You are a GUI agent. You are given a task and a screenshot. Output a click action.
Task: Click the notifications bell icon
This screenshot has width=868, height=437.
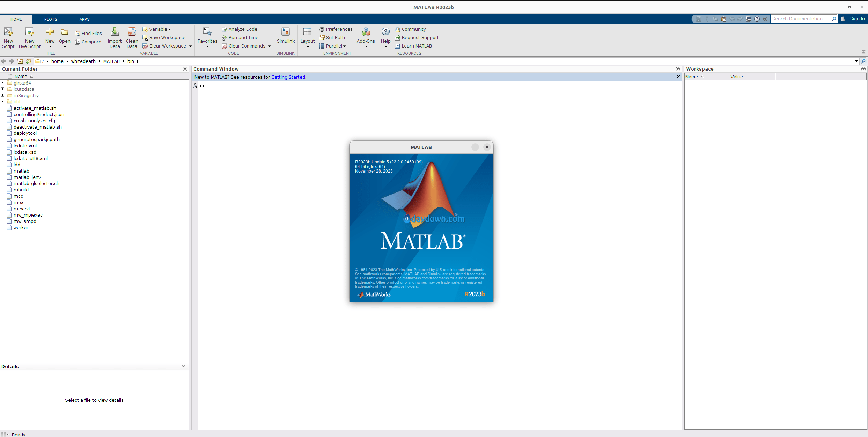tap(843, 19)
